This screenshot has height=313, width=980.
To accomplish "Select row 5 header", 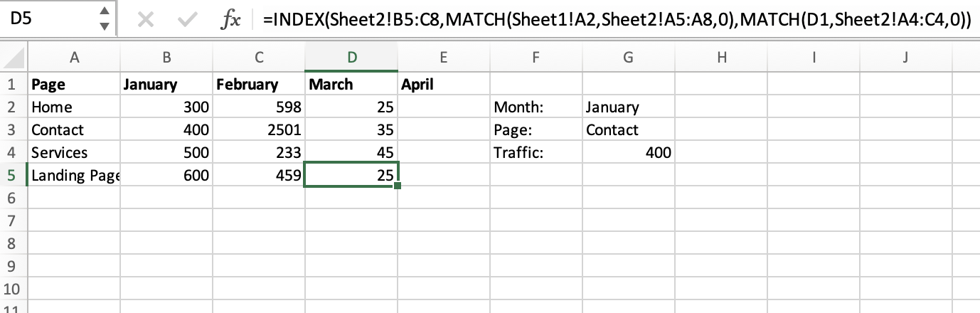I will pos(11,175).
